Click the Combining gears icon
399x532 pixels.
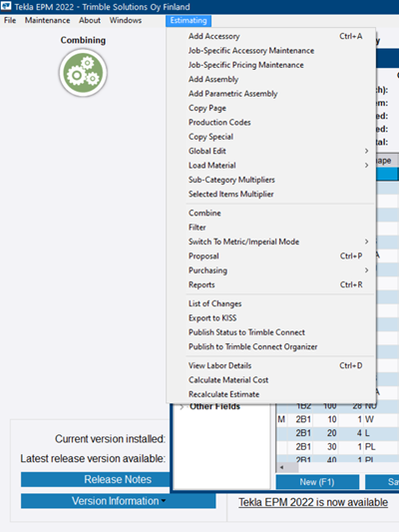coord(83,73)
